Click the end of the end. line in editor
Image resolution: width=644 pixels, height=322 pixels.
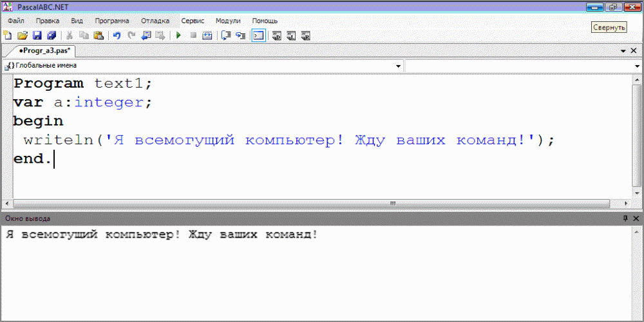click(x=54, y=158)
